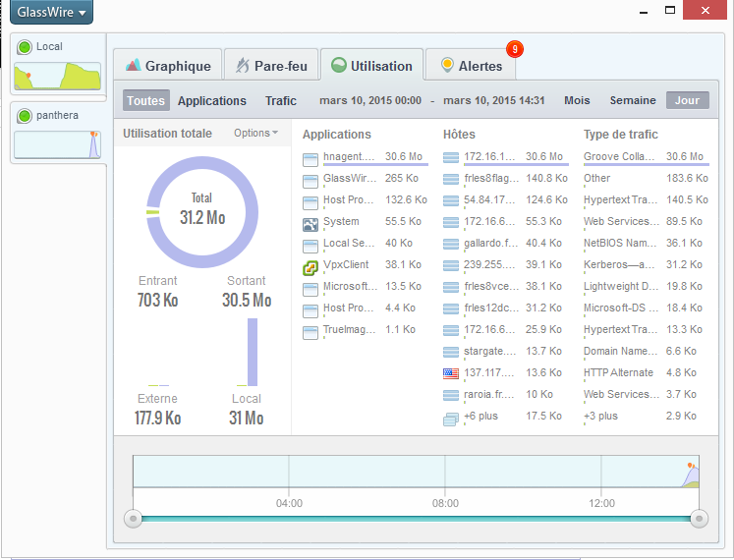Open the GlassWire main menu dropdown

tap(51, 12)
